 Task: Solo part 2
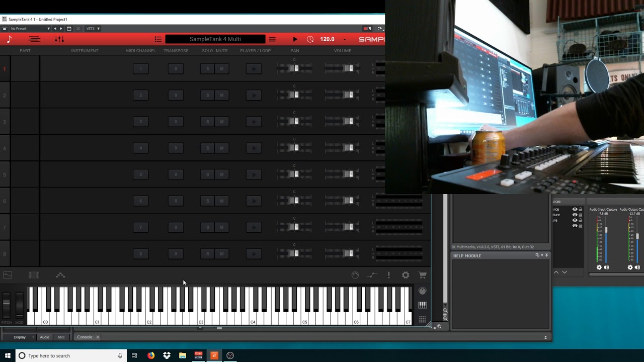208,95
